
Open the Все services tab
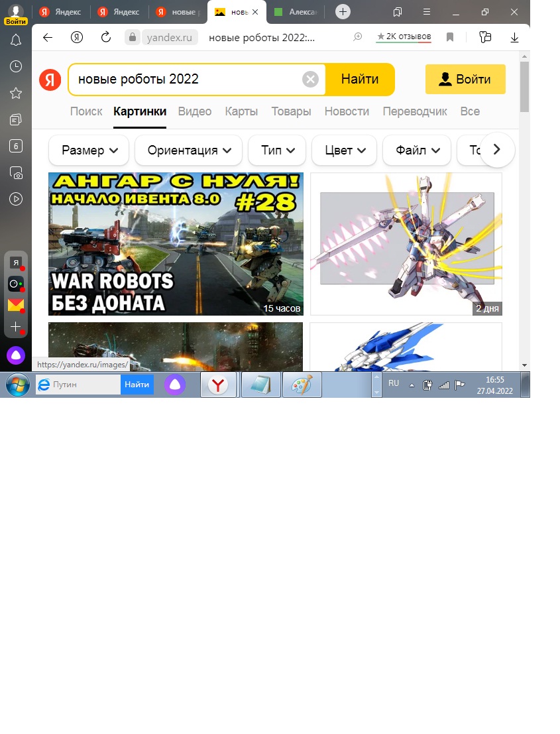click(x=470, y=111)
